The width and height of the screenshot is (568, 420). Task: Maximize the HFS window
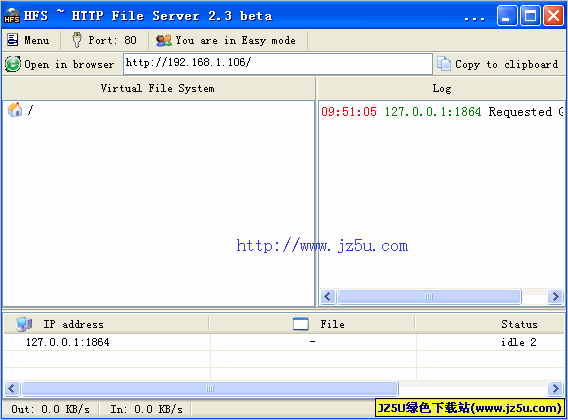[x=530, y=16]
